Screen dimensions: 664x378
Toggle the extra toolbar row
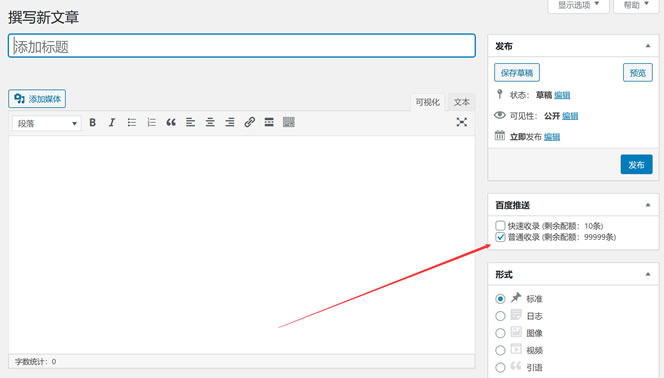[x=289, y=123]
